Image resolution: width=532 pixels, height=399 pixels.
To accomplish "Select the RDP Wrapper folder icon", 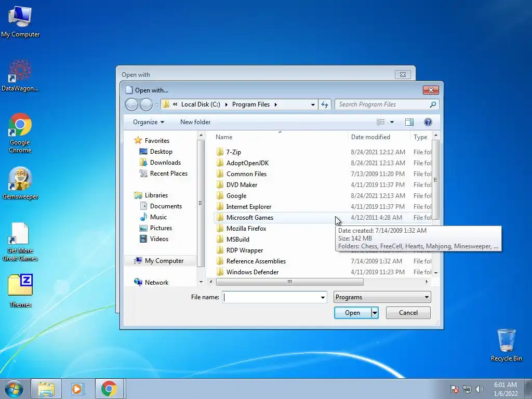I will [x=220, y=250].
